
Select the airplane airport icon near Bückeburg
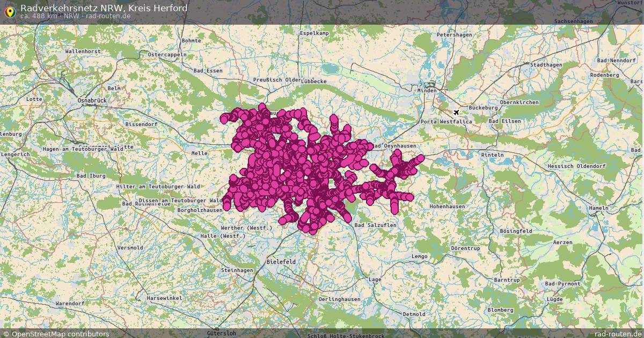click(x=457, y=113)
